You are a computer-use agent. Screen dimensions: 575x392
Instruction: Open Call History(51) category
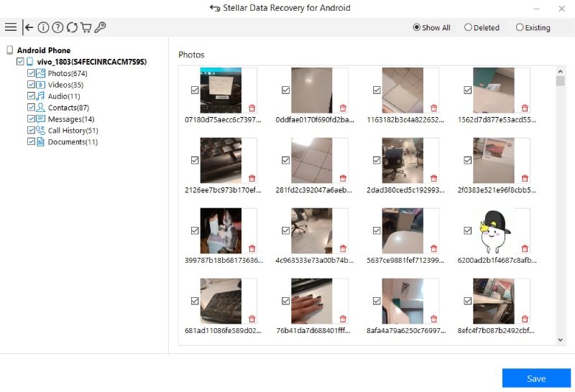click(73, 131)
